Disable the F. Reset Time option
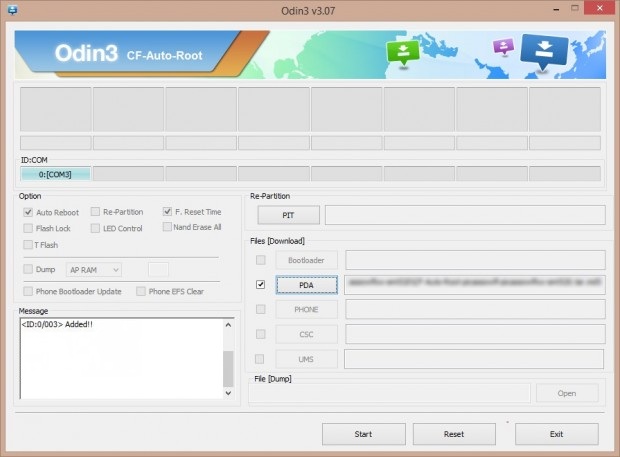This screenshot has width=620, height=457. 167,212
